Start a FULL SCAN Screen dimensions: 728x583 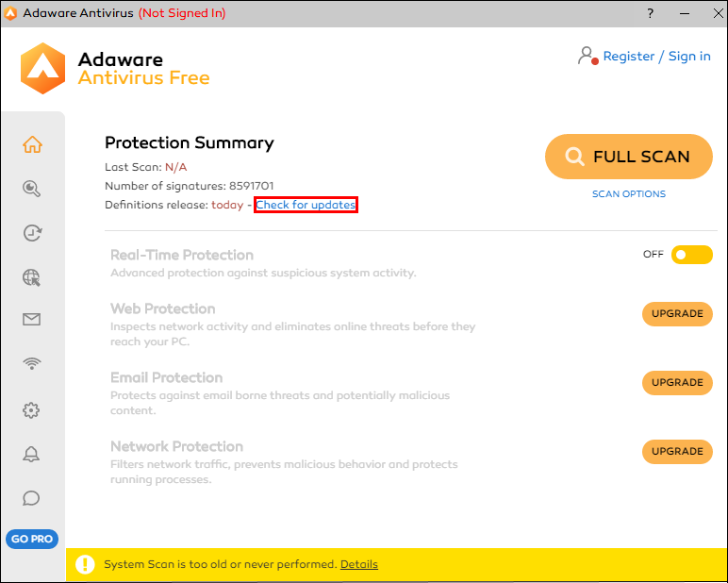(629, 157)
